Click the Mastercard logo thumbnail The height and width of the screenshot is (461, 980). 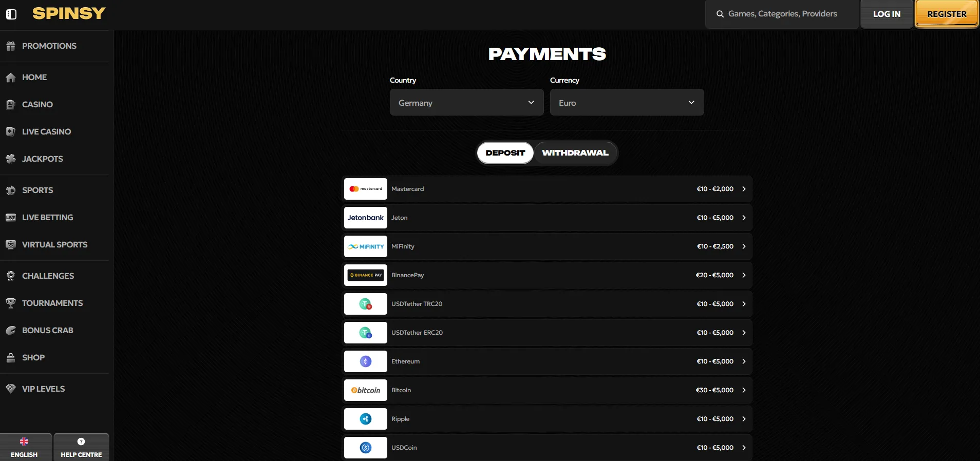366,189
